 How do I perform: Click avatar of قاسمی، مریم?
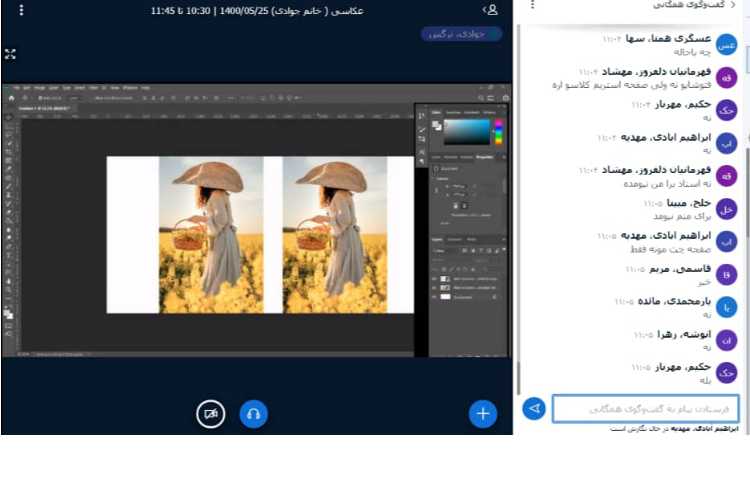point(726,275)
